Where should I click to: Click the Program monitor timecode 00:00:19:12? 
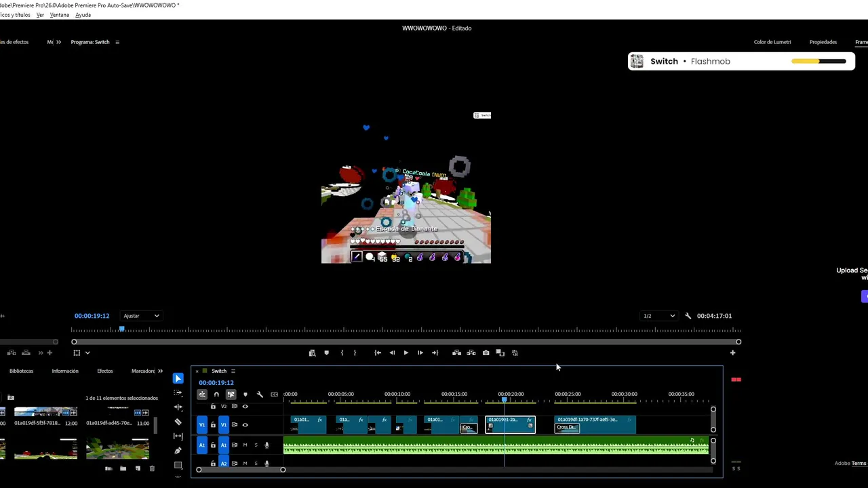(x=92, y=316)
